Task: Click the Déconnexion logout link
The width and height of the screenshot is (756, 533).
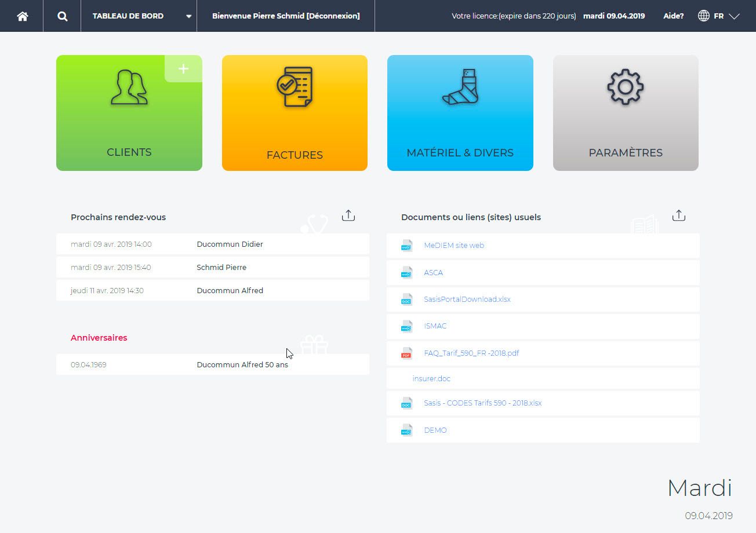Action: (x=333, y=16)
